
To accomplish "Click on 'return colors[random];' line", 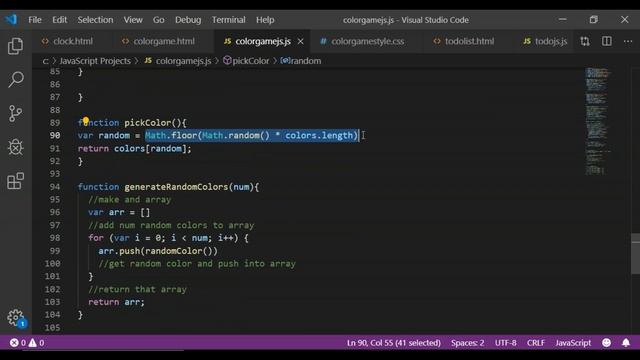I will 134,148.
